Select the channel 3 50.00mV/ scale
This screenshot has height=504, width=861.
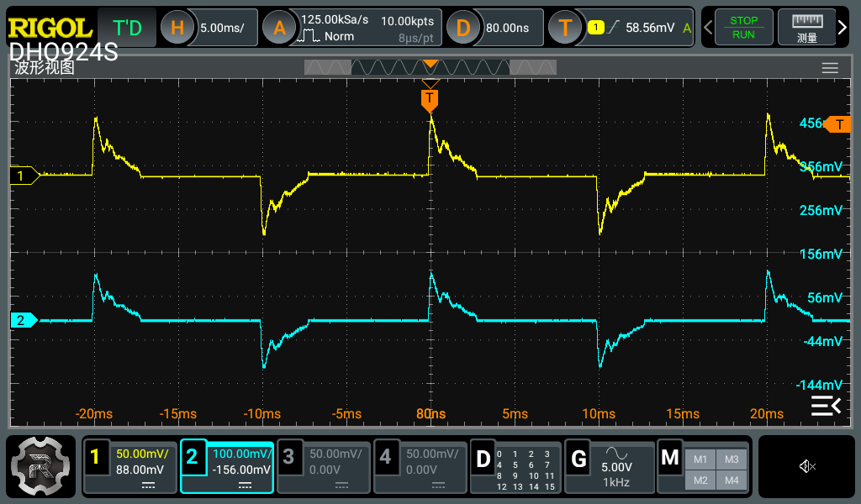pyautogui.click(x=335, y=454)
